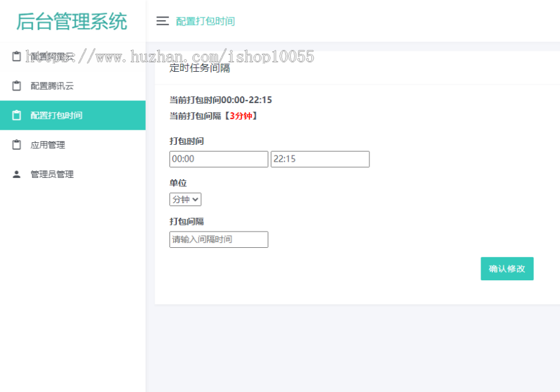Screen dimensions: 560x392
Task: Expand the unit combo box arrow
Action: pyautogui.click(x=196, y=199)
